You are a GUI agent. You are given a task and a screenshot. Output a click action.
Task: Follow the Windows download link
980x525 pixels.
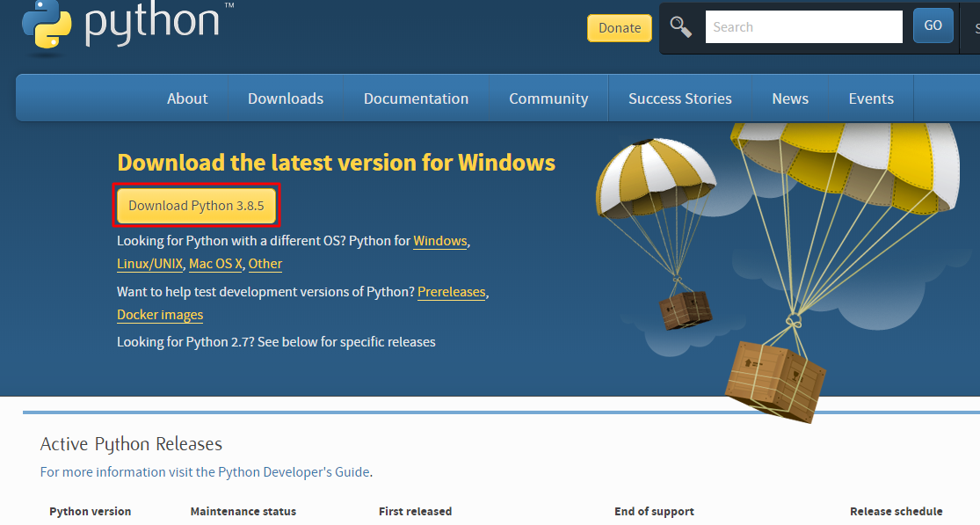(x=440, y=241)
